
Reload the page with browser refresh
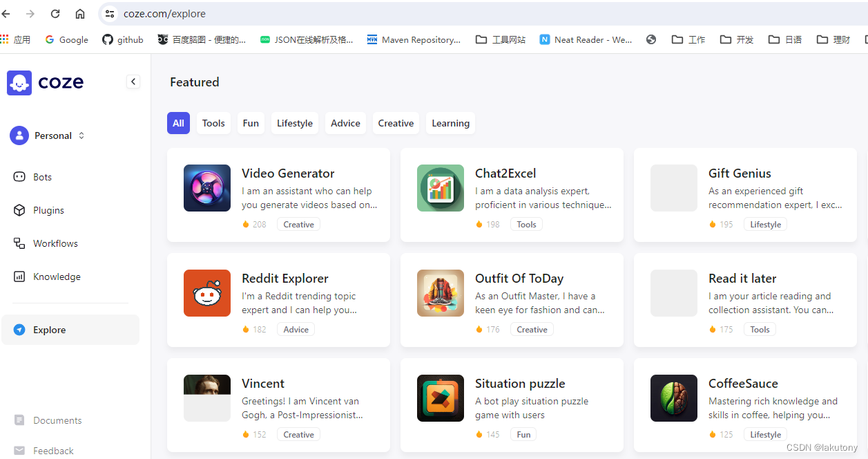[55, 14]
